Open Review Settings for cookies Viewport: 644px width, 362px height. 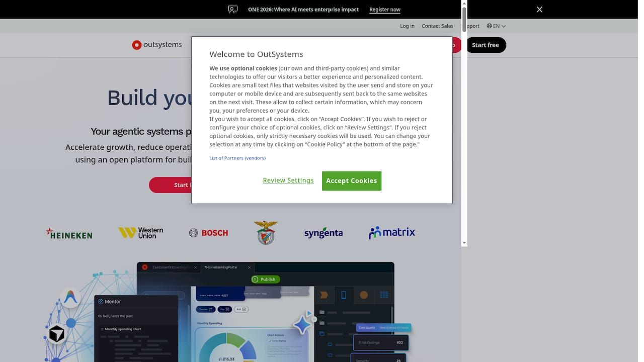[288, 180]
